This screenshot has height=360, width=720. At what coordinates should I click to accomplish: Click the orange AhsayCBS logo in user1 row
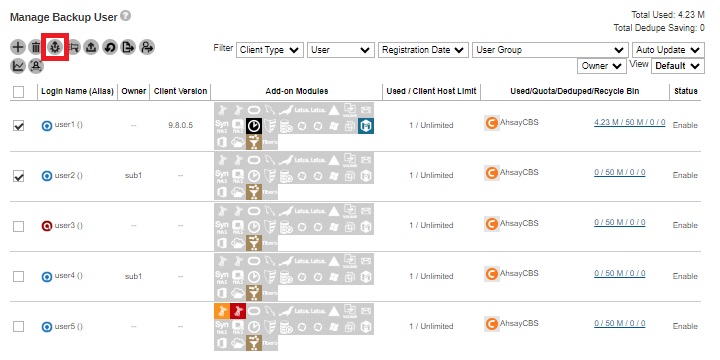(492, 123)
